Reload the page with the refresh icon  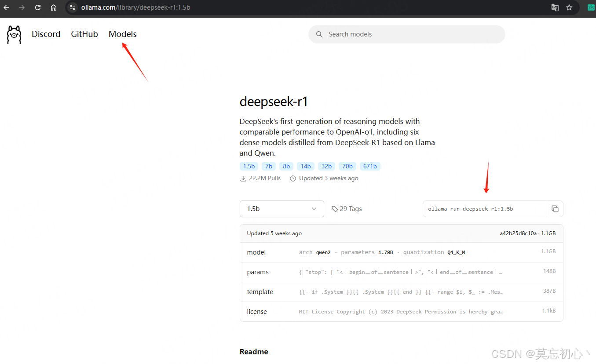point(38,7)
